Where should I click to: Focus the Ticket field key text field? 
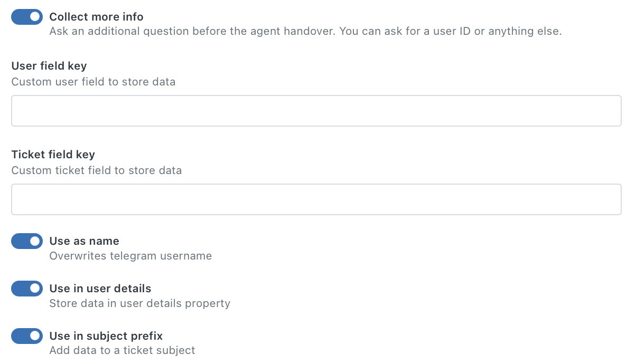coord(316,199)
